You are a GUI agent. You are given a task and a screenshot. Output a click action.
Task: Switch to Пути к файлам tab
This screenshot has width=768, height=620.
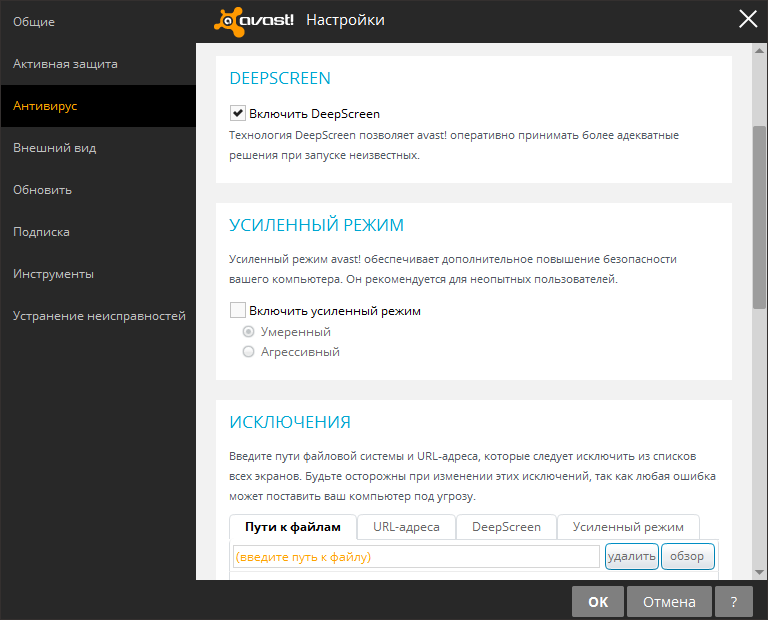point(293,527)
